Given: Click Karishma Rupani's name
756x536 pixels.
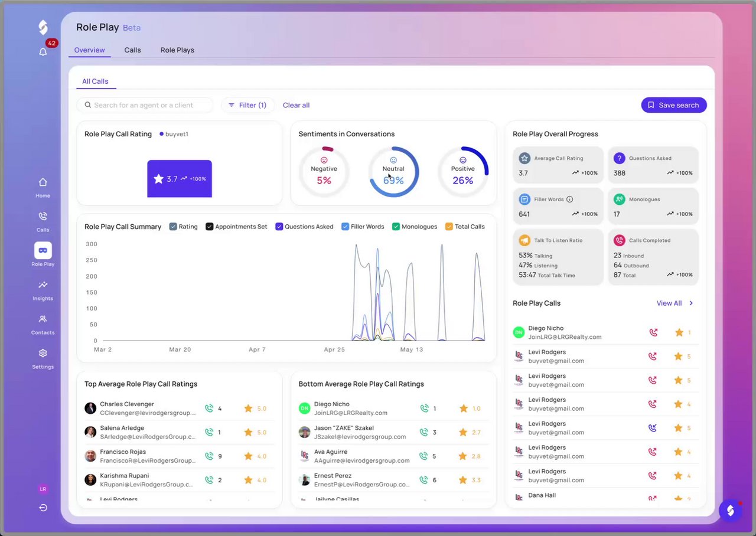Looking at the screenshot, I should [125, 476].
